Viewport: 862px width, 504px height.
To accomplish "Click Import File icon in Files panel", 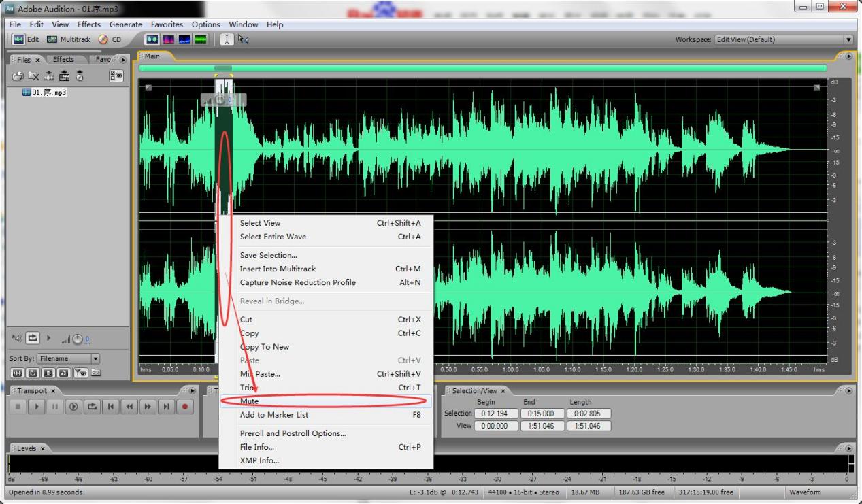I will pyautogui.click(x=18, y=76).
